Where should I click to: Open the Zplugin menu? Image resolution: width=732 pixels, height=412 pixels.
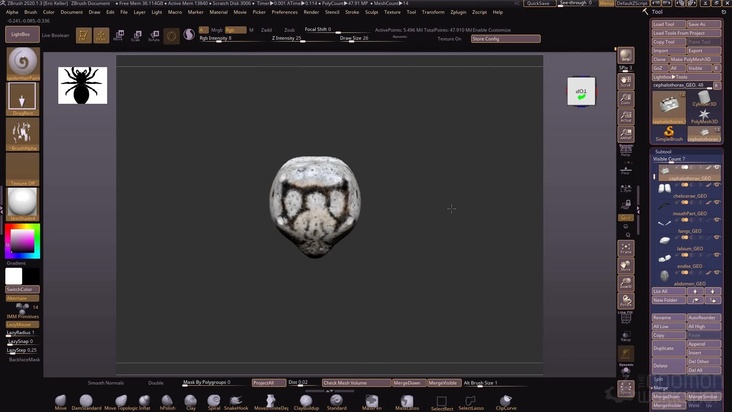[458, 12]
